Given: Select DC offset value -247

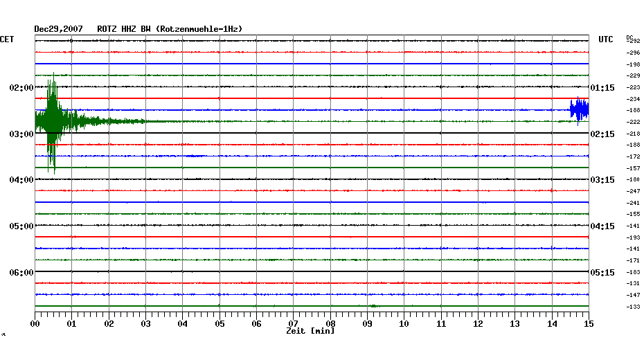Looking at the screenshot, I should (633, 191).
